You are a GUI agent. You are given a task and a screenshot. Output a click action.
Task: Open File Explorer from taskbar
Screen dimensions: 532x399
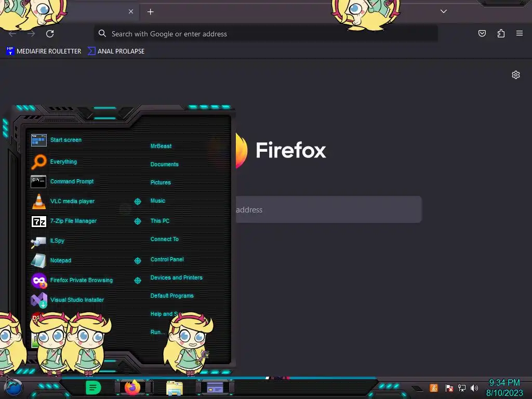coord(175,388)
